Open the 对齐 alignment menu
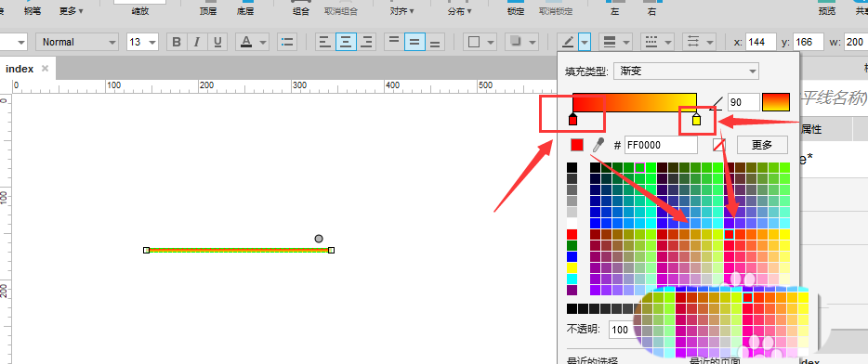The width and height of the screenshot is (868, 364). point(401,11)
